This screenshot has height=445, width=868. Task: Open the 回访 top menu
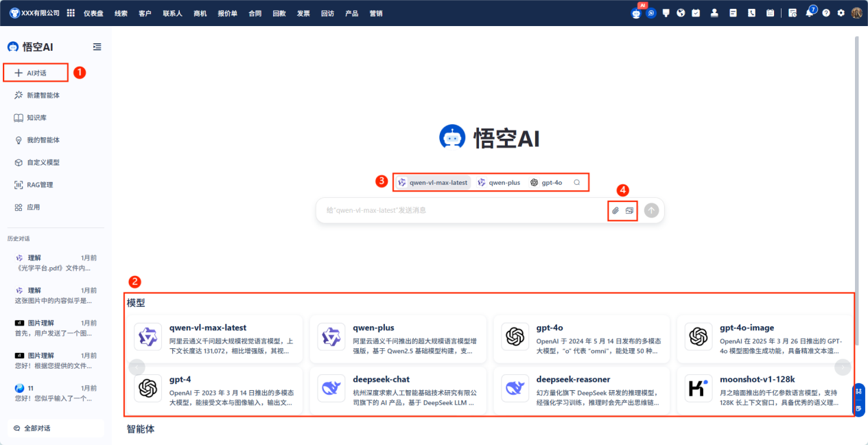click(327, 13)
